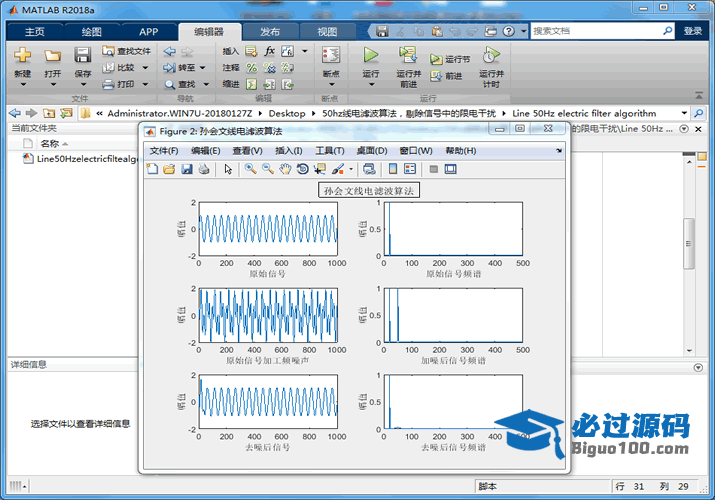The image size is (715, 500).
Task: Open the address bar path history dropdown
Action: pos(684,113)
